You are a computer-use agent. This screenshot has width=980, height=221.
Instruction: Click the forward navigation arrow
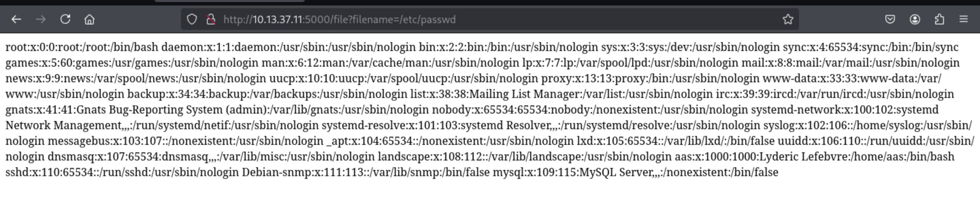point(41,19)
